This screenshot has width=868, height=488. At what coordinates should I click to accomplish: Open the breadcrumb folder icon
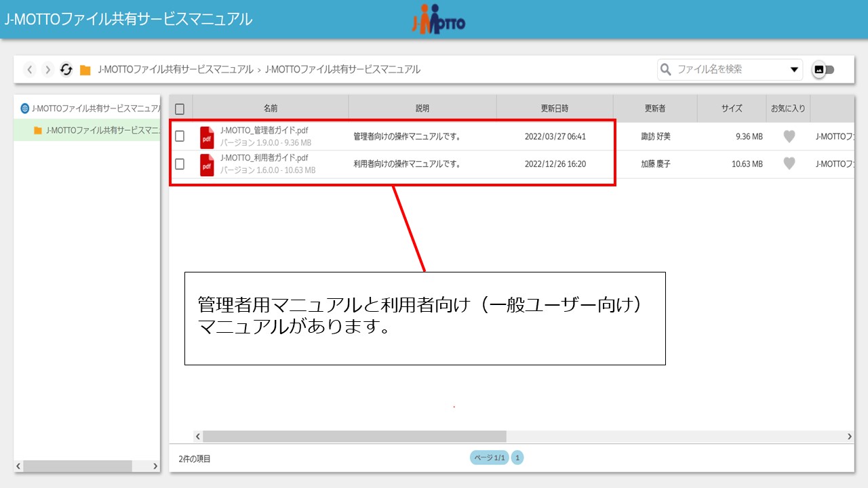click(x=85, y=70)
